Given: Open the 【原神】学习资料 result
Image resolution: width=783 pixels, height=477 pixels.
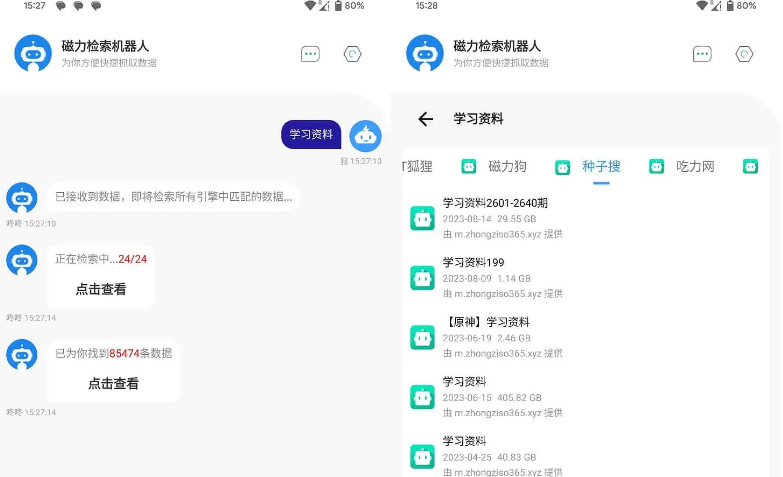Looking at the screenshot, I should pos(585,338).
